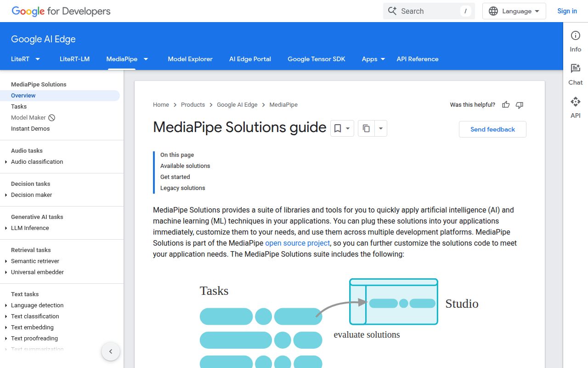Screen dimensions: 588x368
Task: Go to Home breadcrumb
Action: [x=161, y=105]
